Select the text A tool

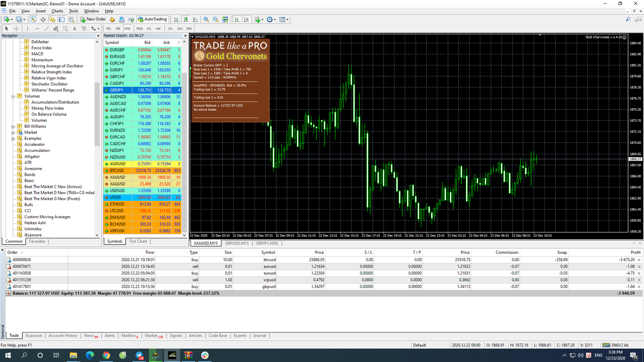click(x=74, y=28)
